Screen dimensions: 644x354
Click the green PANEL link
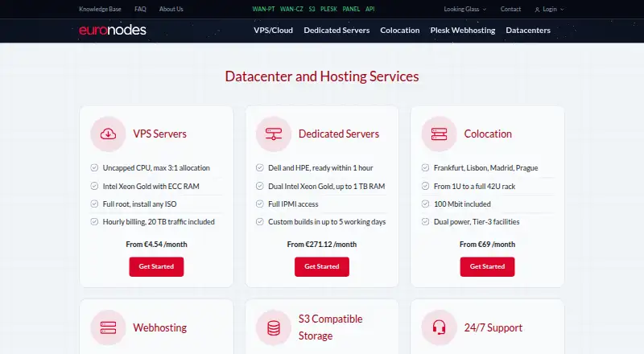(351, 9)
